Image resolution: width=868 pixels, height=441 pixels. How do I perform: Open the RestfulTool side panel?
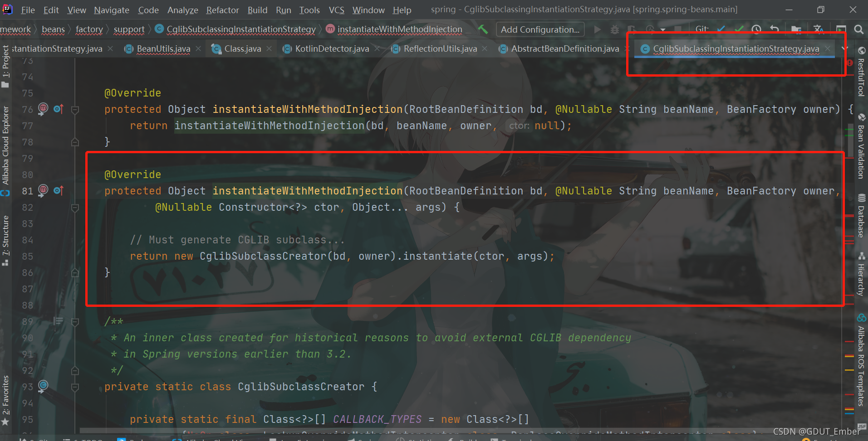(861, 72)
